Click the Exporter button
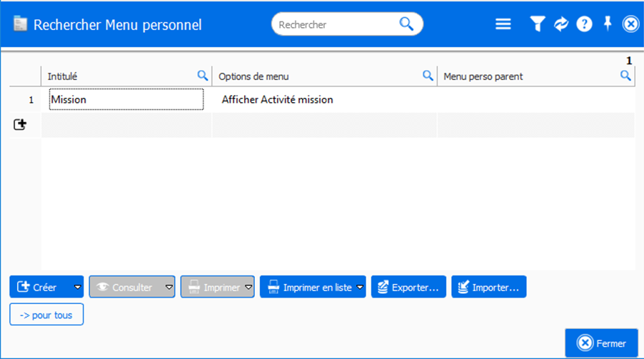The width and height of the screenshot is (644, 359). [408, 287]
